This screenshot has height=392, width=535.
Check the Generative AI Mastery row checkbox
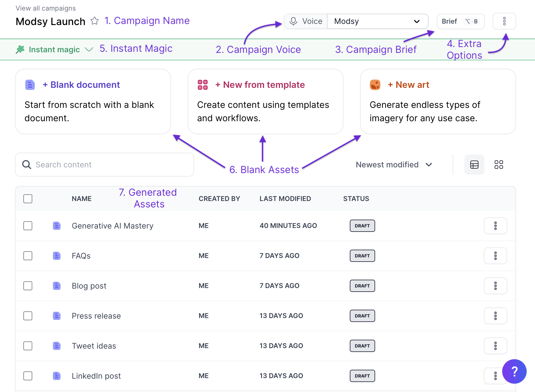tap(28, 226)
